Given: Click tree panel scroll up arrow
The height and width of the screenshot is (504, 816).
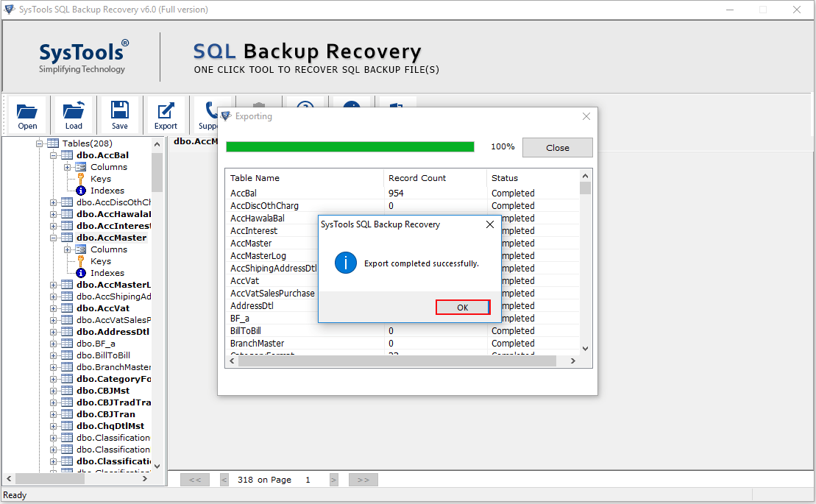Looking at the screenshot, I should [157, 144].
